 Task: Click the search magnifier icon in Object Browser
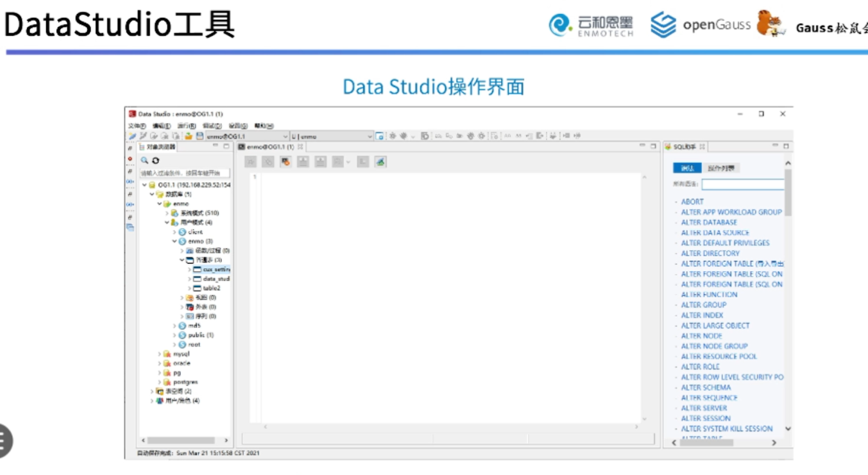(x=145, y=161)
